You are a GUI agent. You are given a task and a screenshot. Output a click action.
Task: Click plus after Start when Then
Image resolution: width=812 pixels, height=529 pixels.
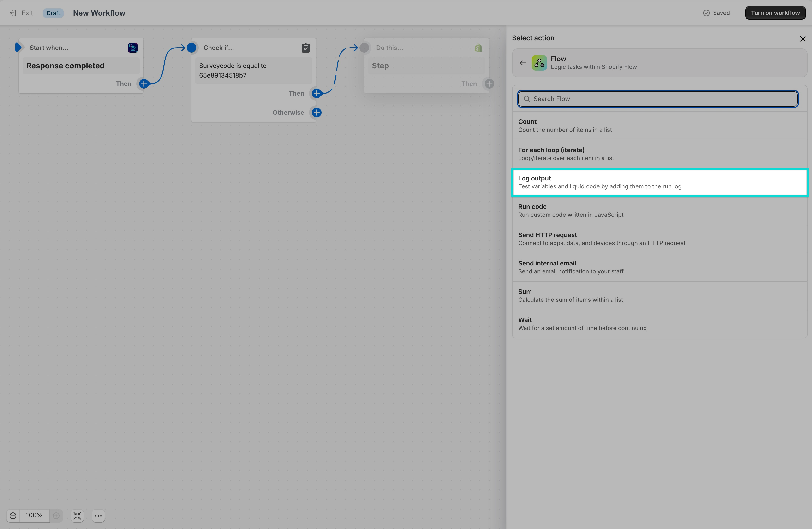click(144, 84)
